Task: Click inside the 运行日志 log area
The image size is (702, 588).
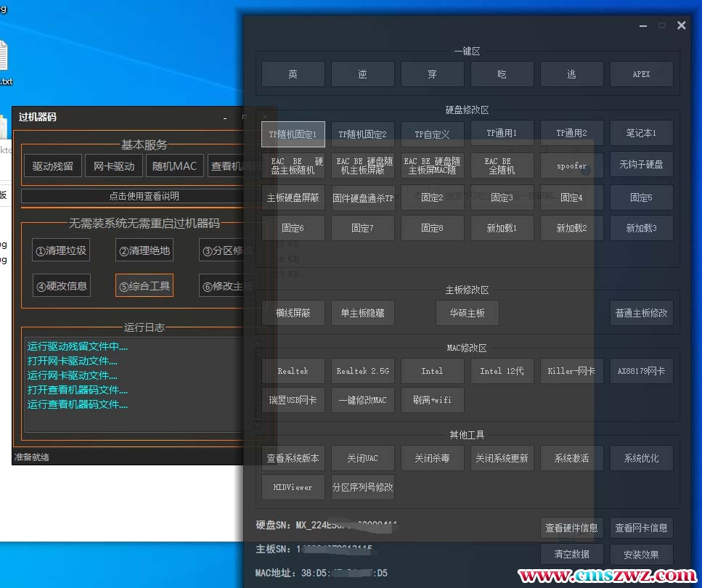Action: [x=134, y=385]
